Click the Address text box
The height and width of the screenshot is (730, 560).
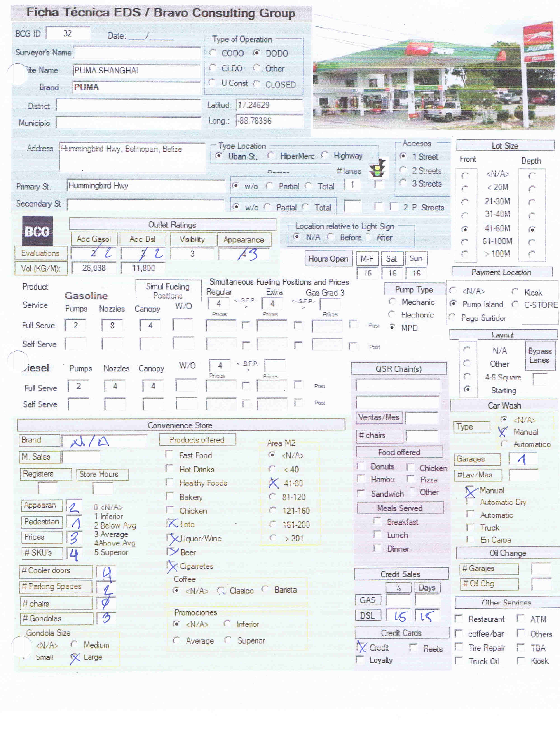(x=132, y=157)
